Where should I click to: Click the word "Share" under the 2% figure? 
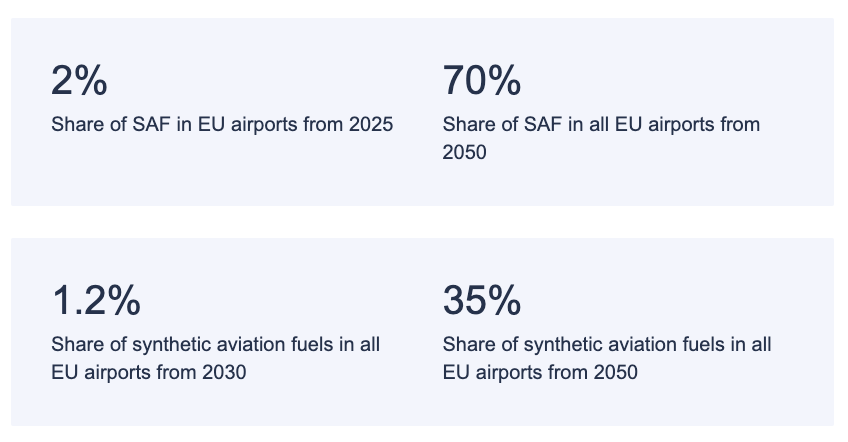[x=77, y=125]
